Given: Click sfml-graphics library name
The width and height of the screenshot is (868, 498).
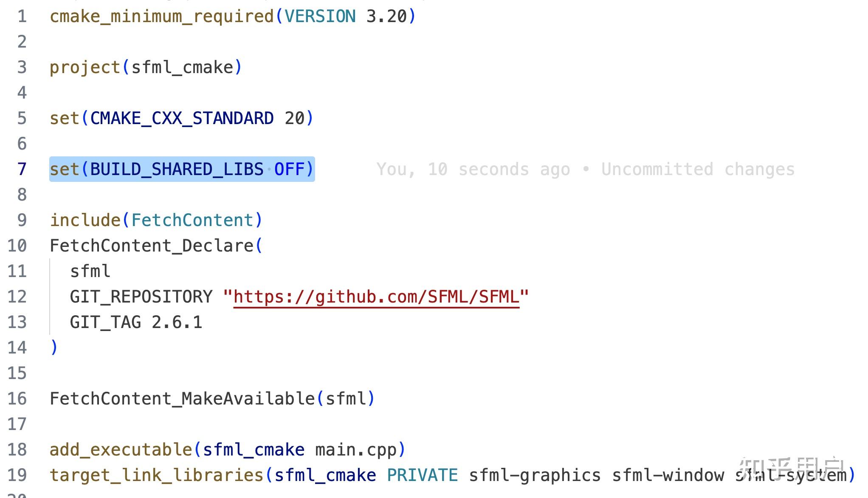Looking at the screenshot, I should click(x=535, y=475).
